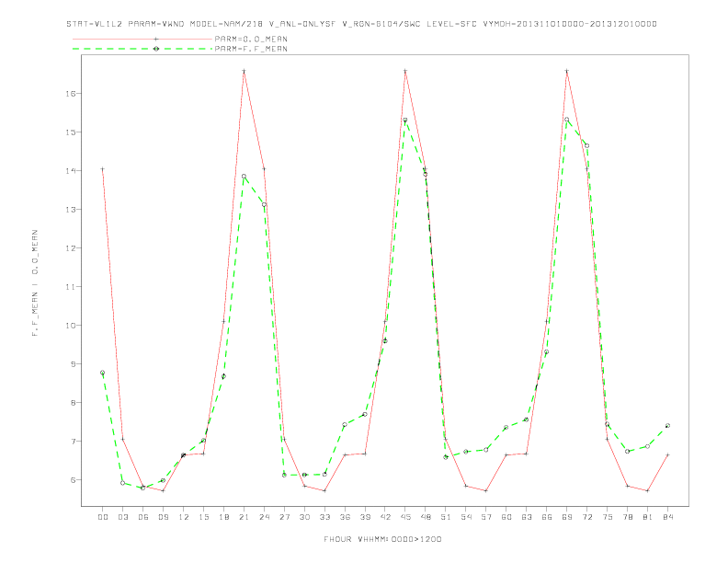Click x-axis tick label 36
728x563 pixels.
345,517
